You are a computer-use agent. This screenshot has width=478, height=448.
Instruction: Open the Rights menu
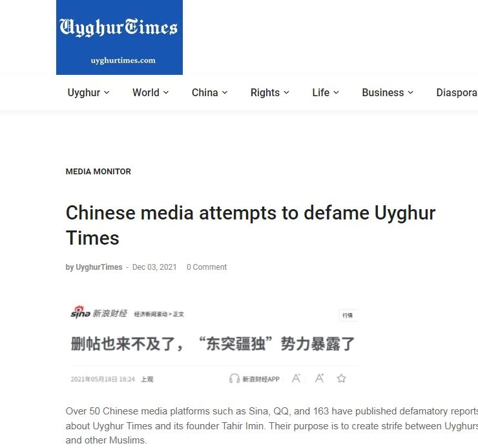(270, 92)
